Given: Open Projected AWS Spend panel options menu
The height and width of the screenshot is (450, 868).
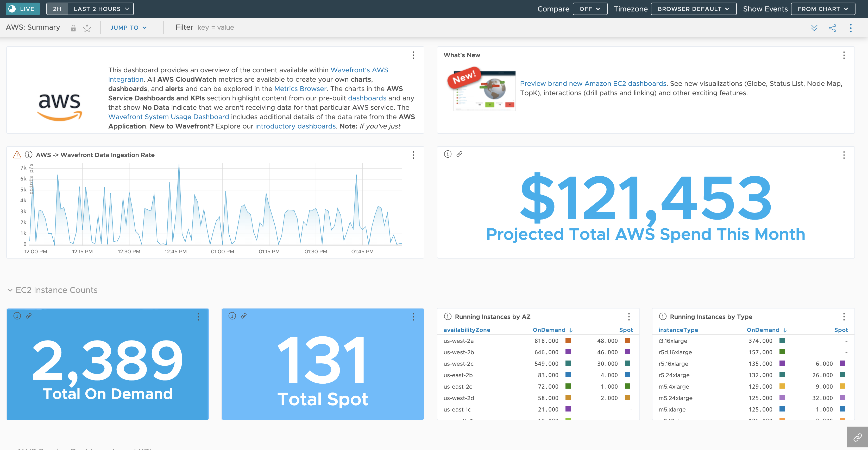Looking at the screenshot, I should pyautogui.click(x=844, y=155).
